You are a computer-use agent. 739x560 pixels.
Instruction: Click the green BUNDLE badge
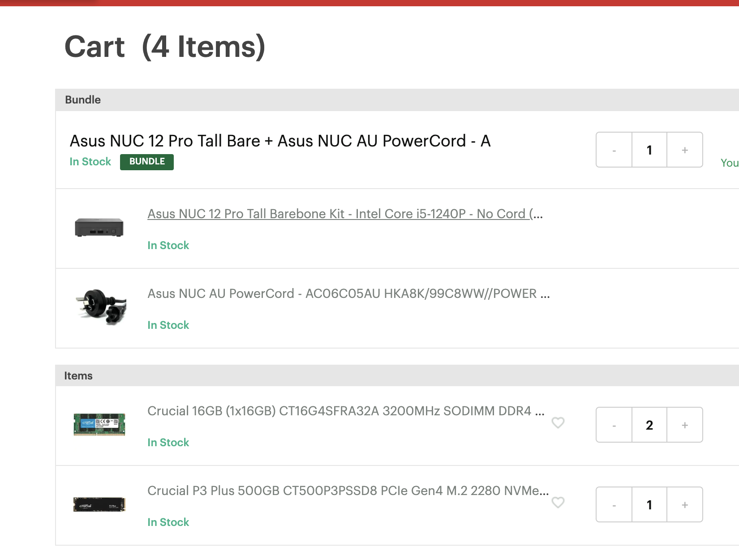pos(147,162)
